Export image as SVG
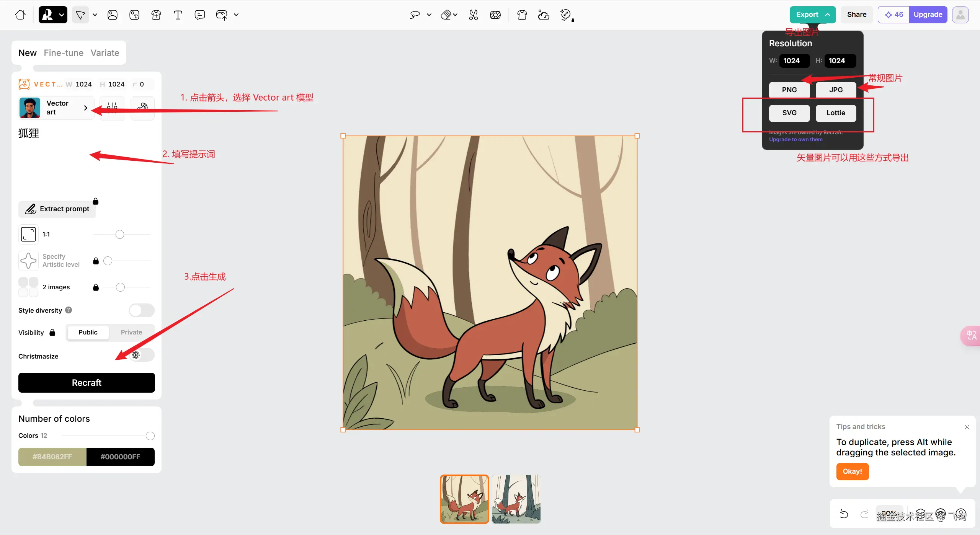 [789, 113]
